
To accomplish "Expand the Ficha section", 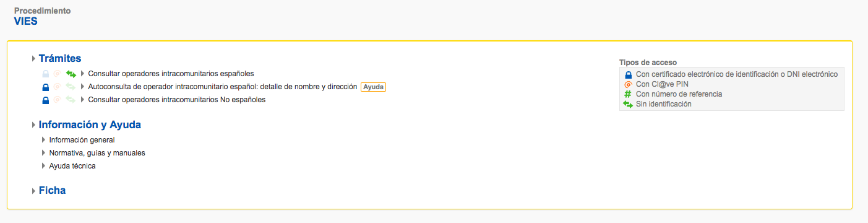I will point(33,191).
